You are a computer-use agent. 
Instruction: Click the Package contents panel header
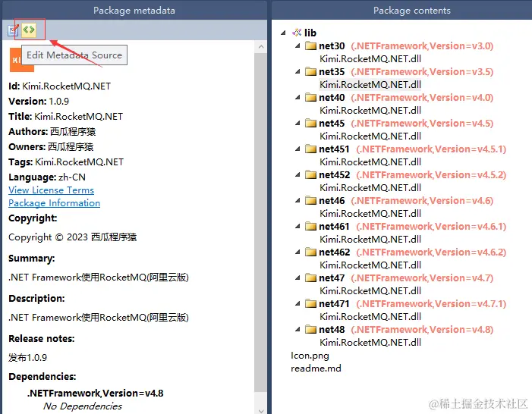[401, 10]
